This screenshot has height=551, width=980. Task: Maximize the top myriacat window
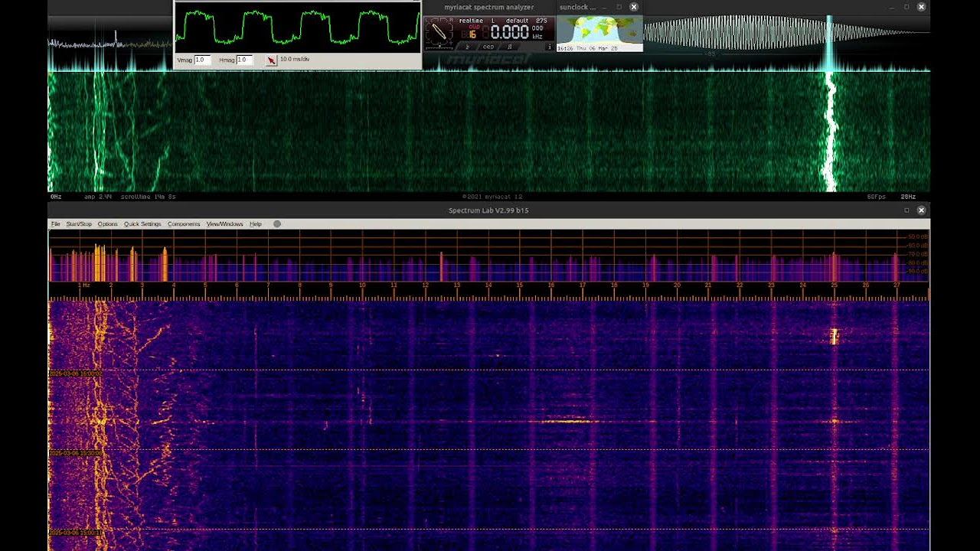906,7
